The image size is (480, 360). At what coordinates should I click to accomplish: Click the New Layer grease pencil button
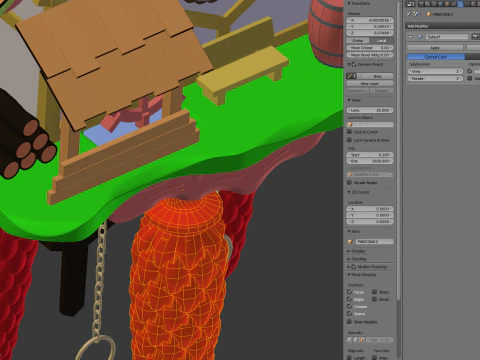coord(370,83)
